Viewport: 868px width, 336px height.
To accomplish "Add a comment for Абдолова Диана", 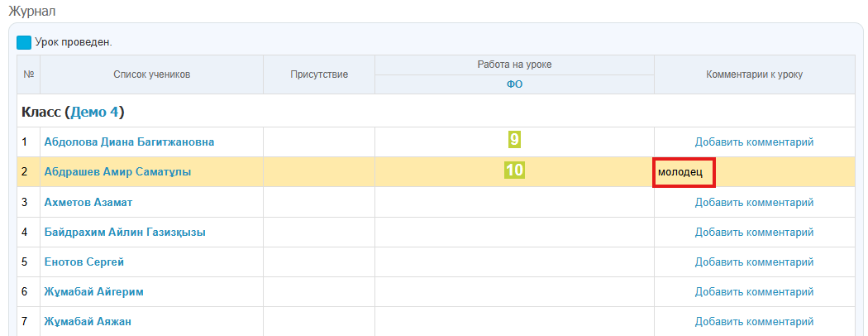I will tap(754, 142).
